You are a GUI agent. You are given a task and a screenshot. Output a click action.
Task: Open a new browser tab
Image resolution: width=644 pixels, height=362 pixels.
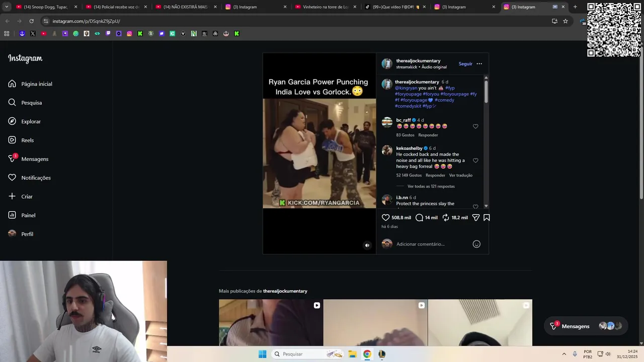click(575, 7)
